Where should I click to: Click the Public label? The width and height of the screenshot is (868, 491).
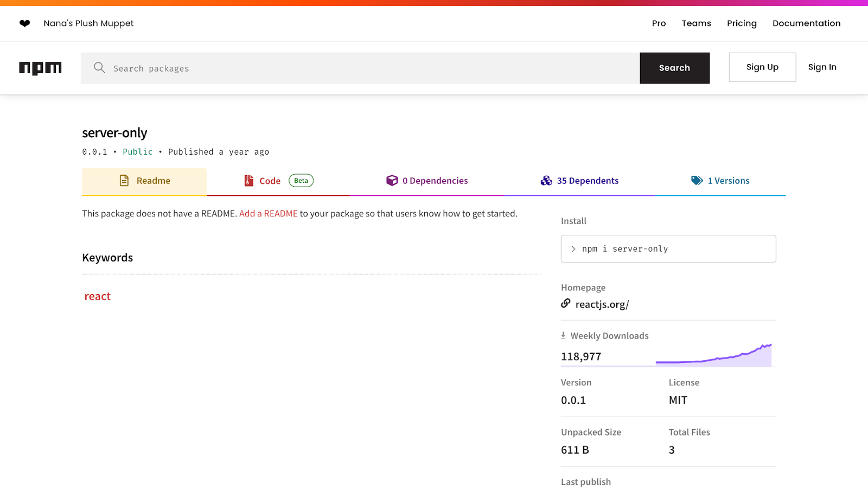pyautogui.click(x=138, y=152)
